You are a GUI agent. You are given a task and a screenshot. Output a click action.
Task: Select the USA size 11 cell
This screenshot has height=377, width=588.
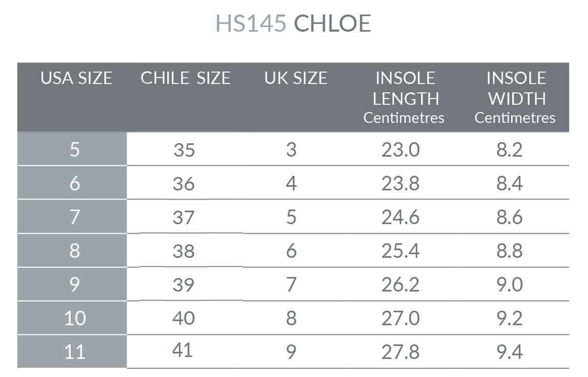75,352
